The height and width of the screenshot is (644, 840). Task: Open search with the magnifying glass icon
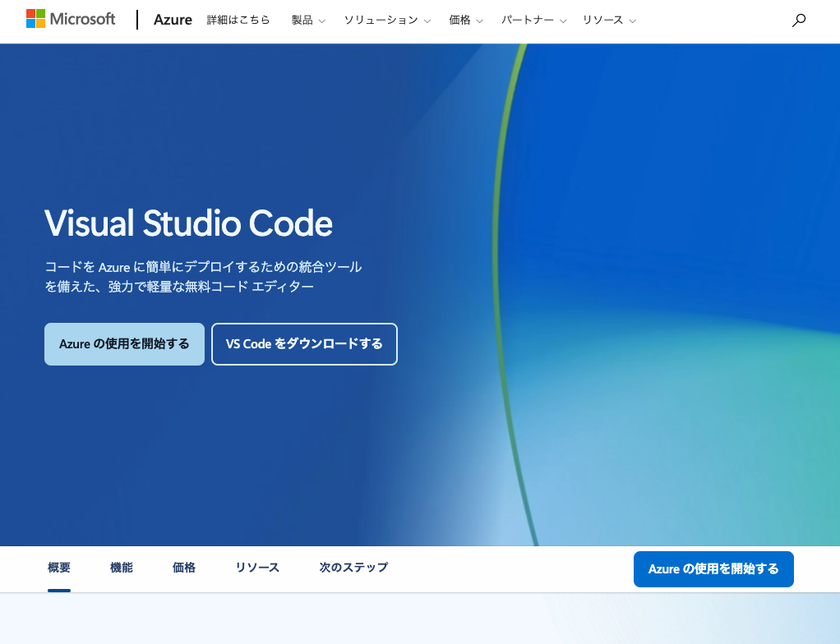tap(798, 21)
